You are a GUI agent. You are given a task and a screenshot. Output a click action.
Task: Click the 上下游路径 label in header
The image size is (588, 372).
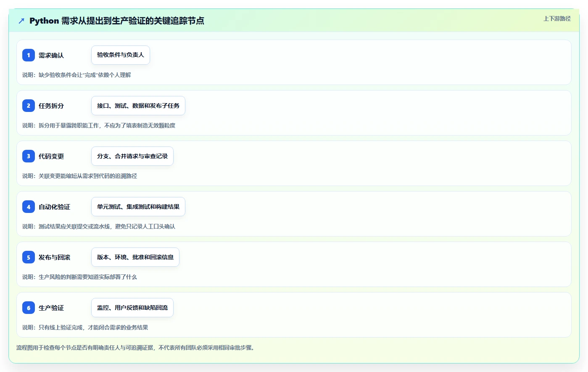[x=557, y=19]
